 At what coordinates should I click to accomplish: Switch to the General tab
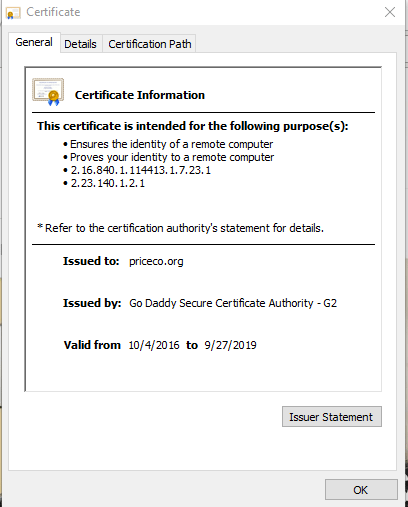pos(34,42)
